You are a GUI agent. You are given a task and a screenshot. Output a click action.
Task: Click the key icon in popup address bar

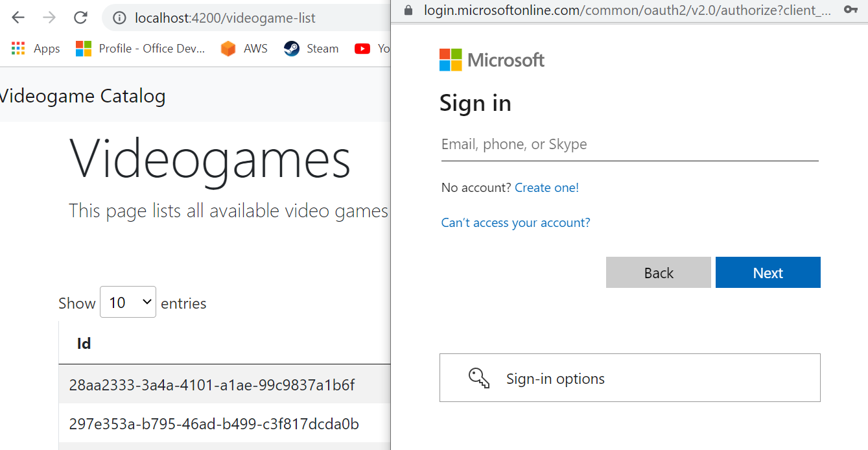point(851,10)
